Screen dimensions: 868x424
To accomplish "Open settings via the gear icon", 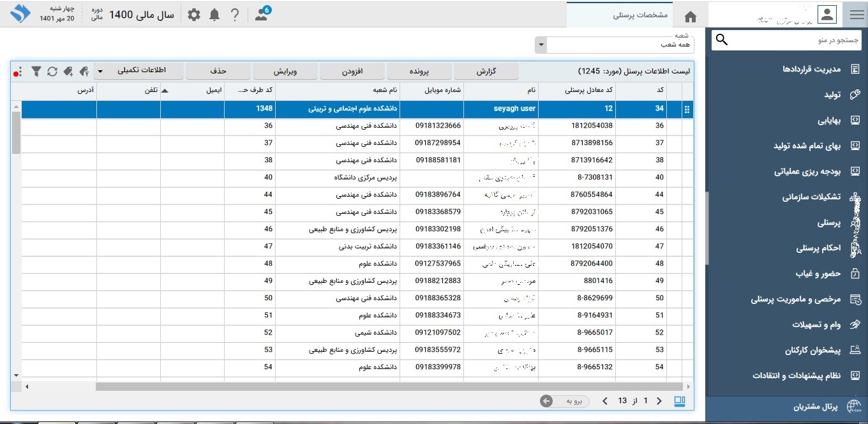I will pyautogui.click(x=194, y=15).
